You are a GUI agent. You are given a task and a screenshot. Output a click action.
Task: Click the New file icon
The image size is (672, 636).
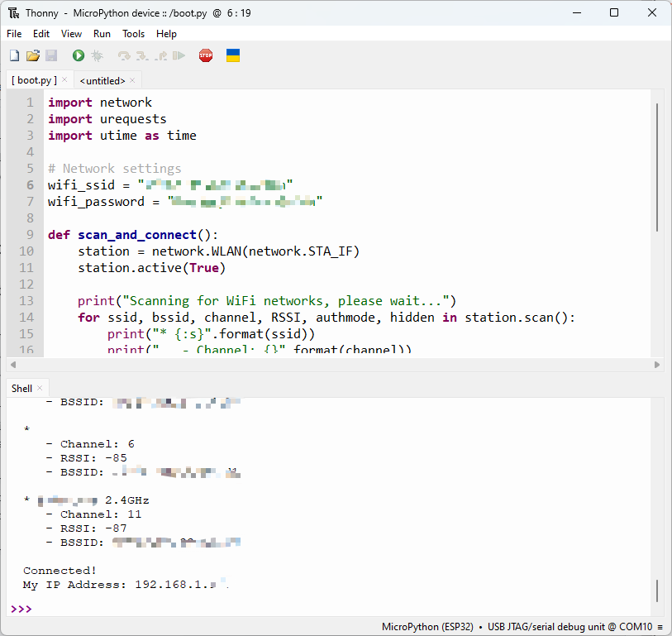(14, 55)
